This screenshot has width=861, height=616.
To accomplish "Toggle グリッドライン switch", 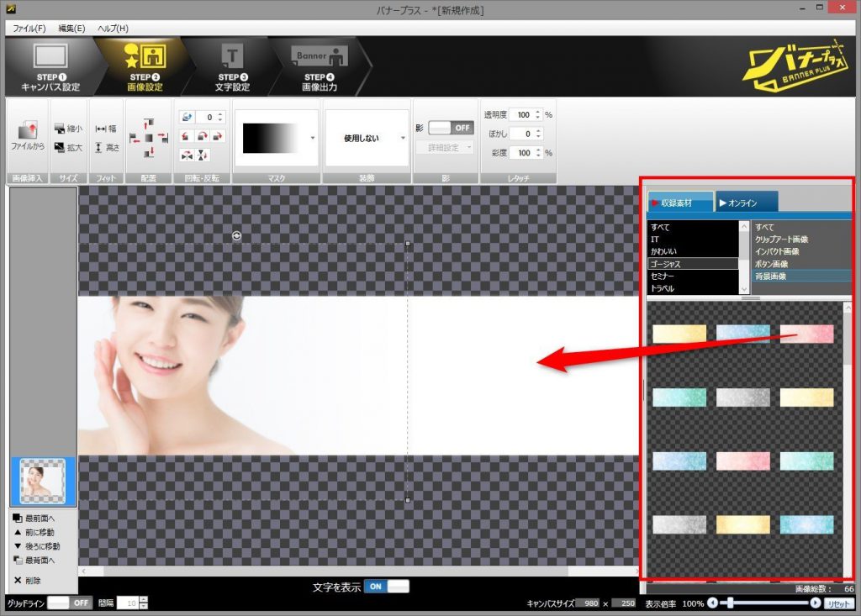I will pos(69,603).
